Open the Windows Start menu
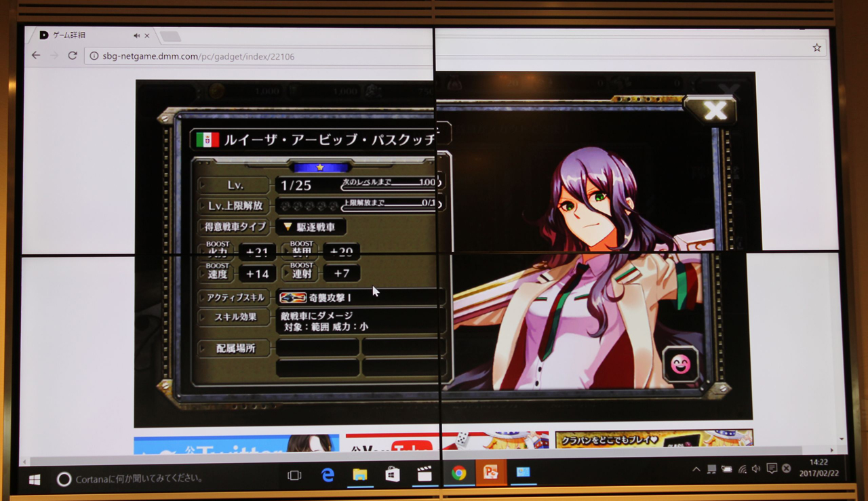Viewport: 868px width, 501px height. (34, 479)
